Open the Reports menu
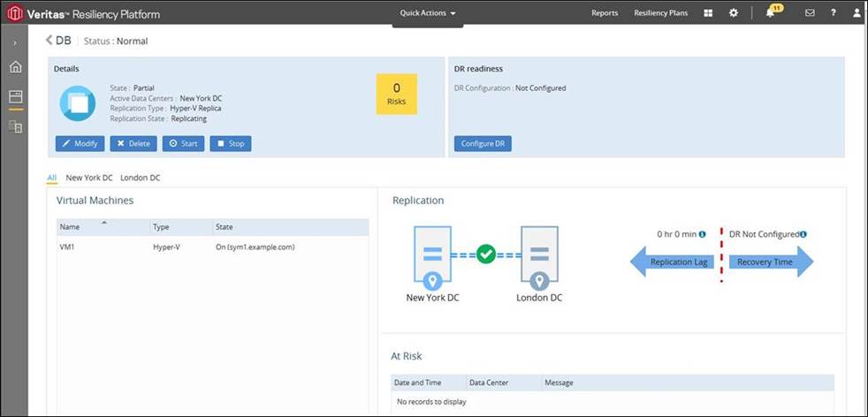The image size is (868, 417). (x=604, y=13)
